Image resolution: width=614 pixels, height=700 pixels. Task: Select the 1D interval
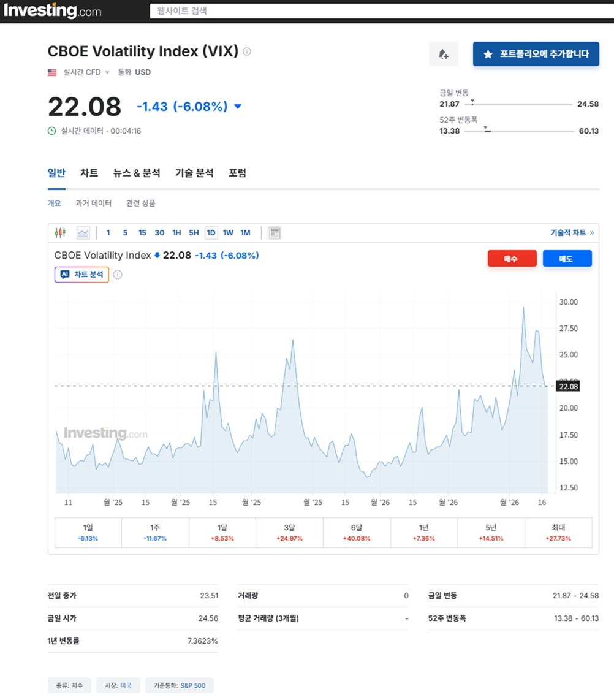pos(211,232)
